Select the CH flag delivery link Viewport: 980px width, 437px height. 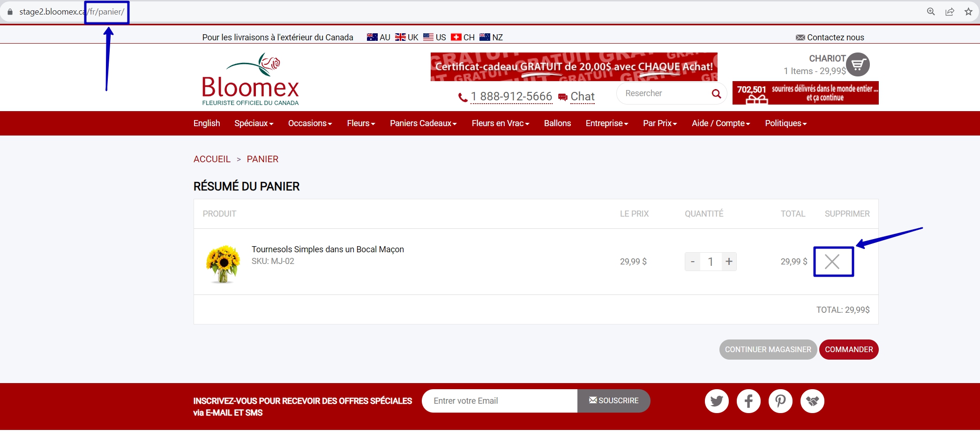click(x=463, y=38)
